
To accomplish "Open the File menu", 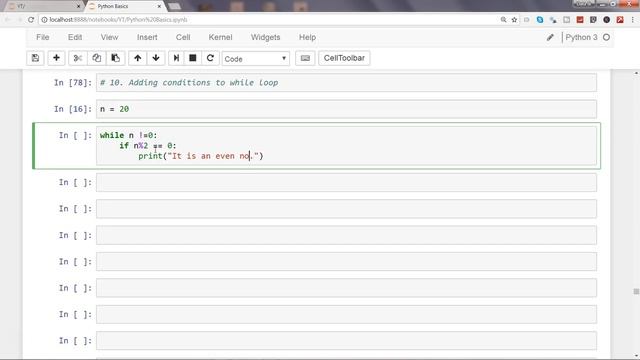I will click(x=42, y=37).
